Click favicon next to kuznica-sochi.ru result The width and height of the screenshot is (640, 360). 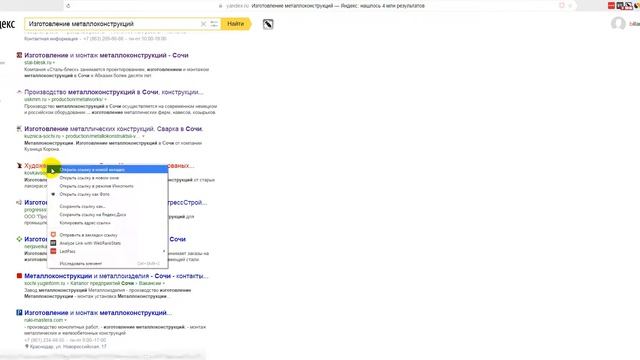19,129
